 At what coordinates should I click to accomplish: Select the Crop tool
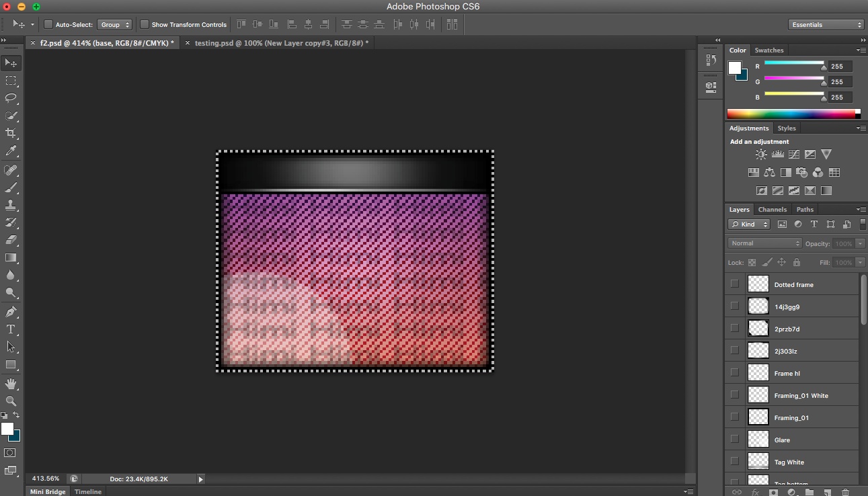(11, 132)
